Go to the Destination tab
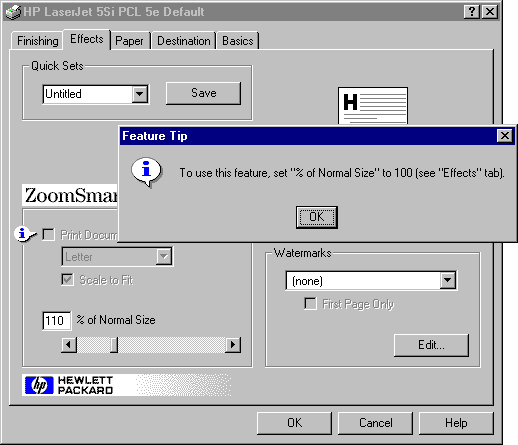 click(184, 41)
